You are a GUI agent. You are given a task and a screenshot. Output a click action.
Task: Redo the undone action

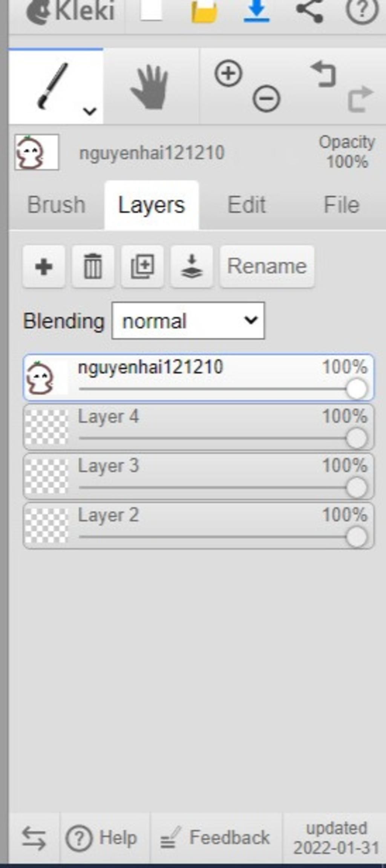click(360, 99)
